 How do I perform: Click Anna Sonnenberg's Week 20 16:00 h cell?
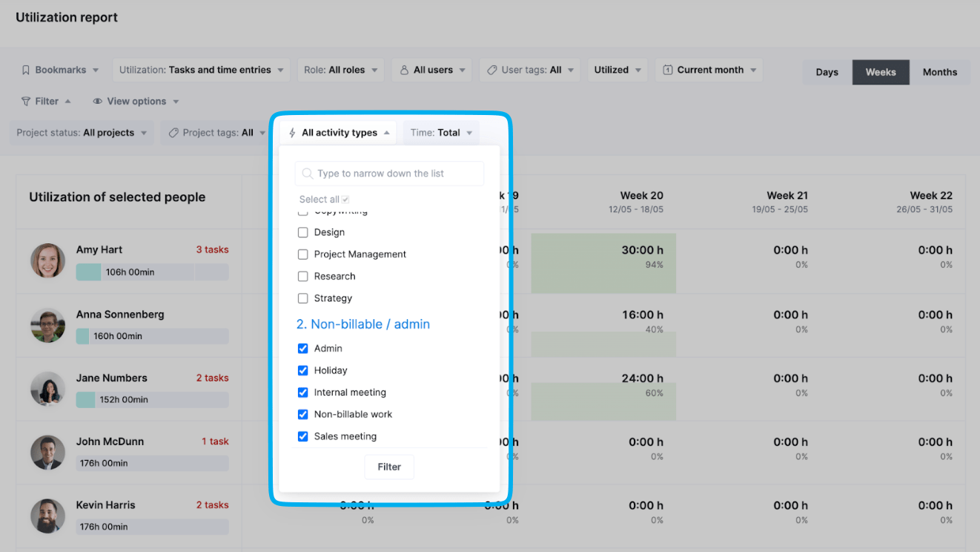(x=603, y=325)
